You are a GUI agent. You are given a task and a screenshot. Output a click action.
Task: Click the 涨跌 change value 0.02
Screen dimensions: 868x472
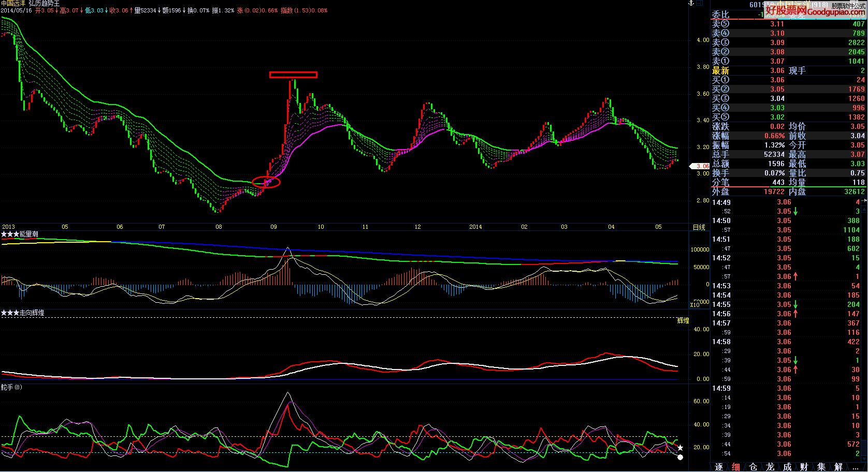point(777,126)
